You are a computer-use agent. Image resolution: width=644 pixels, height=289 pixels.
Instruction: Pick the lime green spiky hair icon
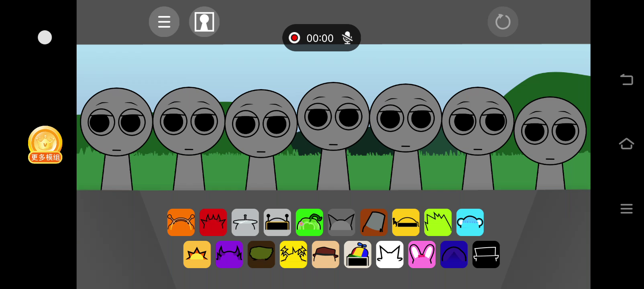tap(438, 222)
